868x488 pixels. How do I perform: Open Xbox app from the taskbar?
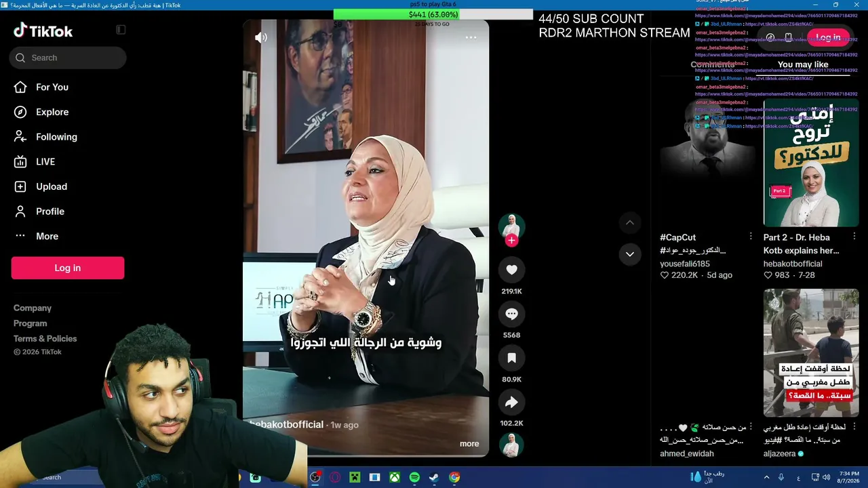pos(394,477)
